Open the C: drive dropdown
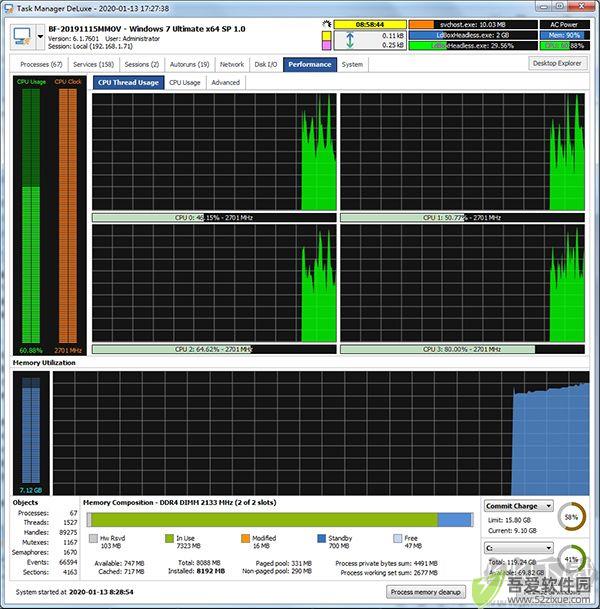Image resolution: width=600 pixels, height=609 pixels. point(519,548)
